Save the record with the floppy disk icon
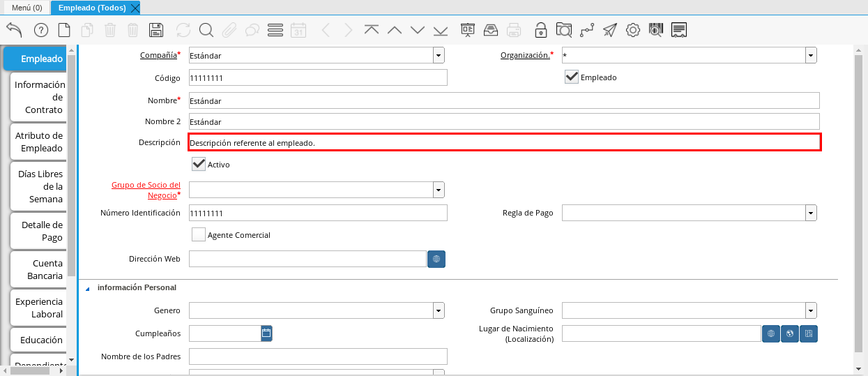This screenshot has width=868, height=376. coord(156,30)
